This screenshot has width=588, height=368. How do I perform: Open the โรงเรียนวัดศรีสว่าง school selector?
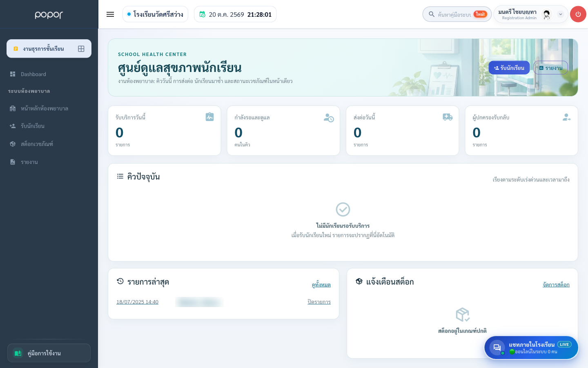tap(155, 14)
